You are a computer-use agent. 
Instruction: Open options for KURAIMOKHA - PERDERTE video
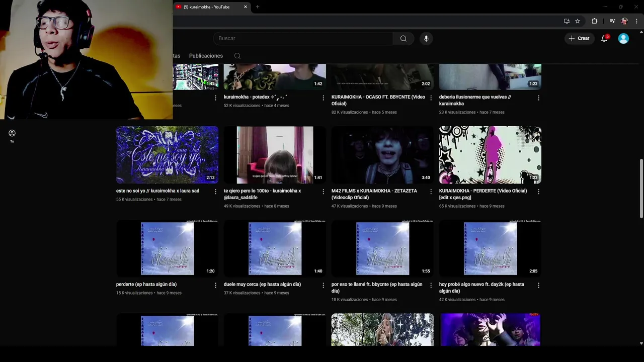pos(539,192)
